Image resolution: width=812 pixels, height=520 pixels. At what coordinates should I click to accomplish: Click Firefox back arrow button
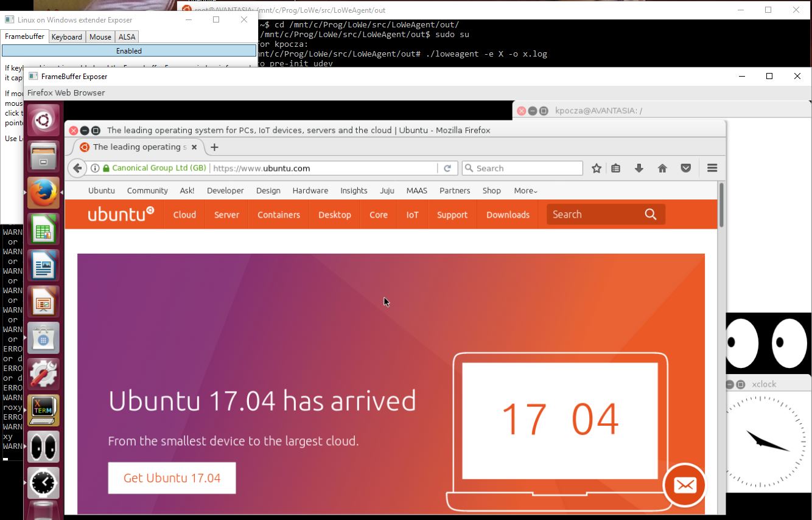77,168
